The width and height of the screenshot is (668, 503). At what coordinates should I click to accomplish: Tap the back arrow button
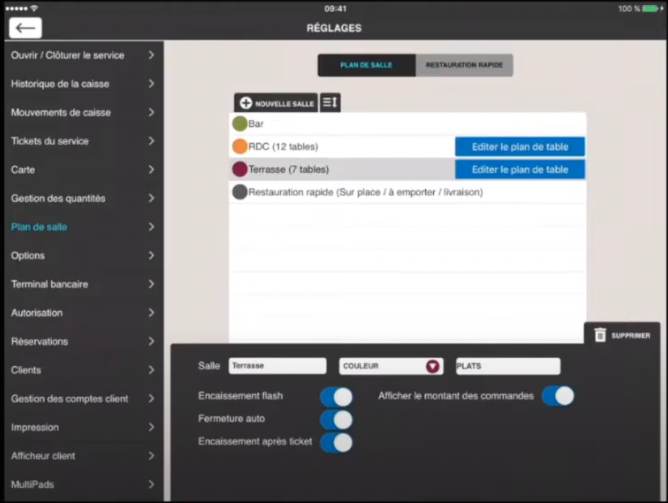(x=25, y=28)
